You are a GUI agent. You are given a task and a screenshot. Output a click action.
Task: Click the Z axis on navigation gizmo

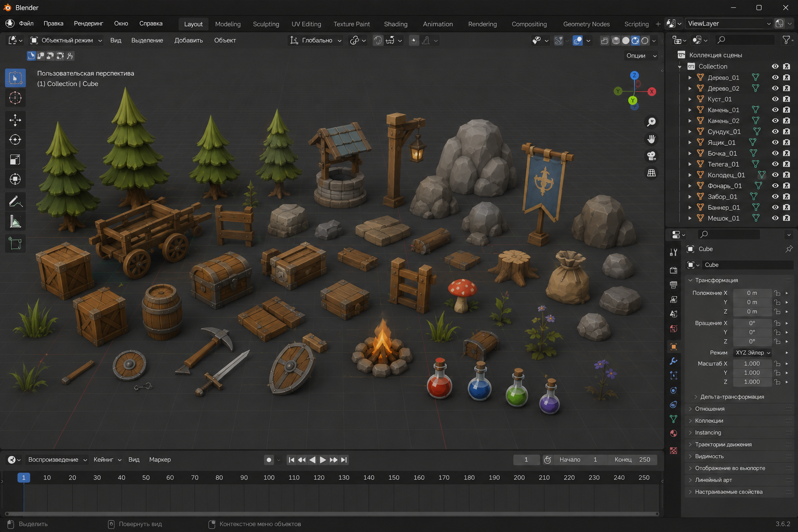click(634, 75)
